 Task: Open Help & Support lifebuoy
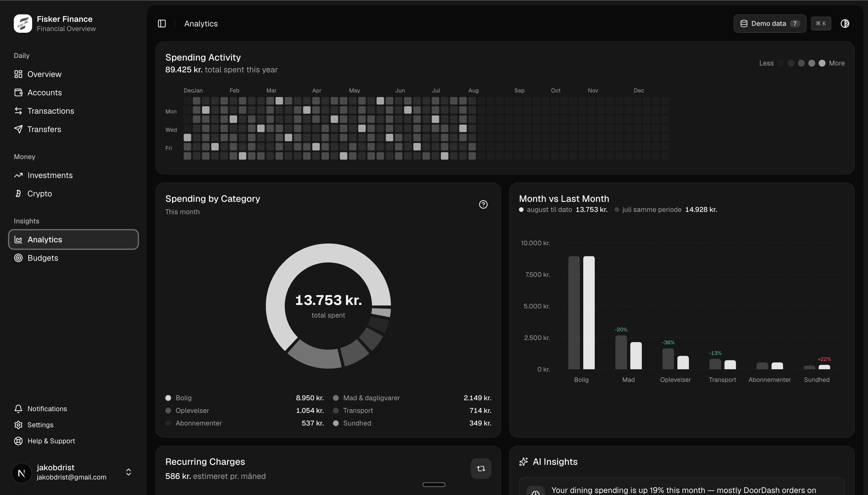point(18,441)
